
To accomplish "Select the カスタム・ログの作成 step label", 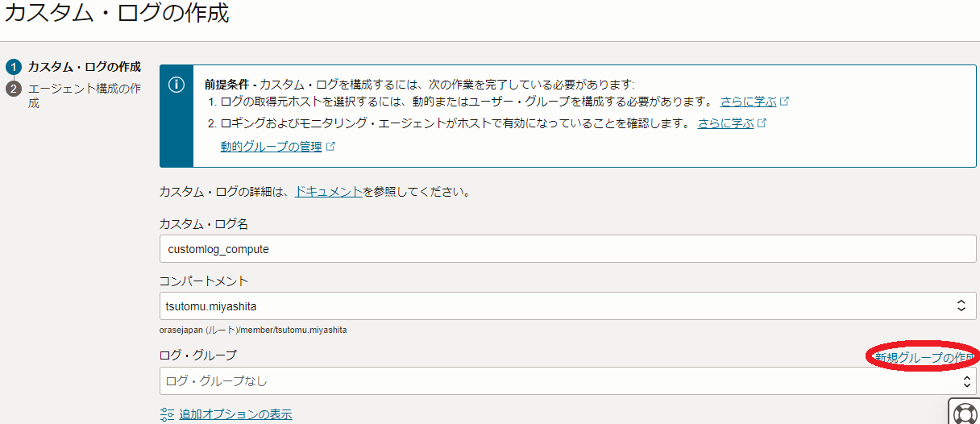I will 84,67.
